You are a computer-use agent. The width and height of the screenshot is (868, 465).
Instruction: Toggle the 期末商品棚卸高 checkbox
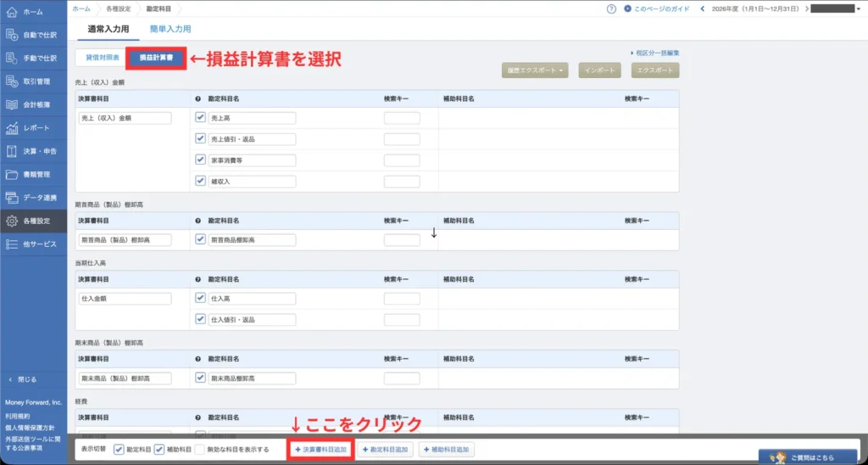(x=200, y=378)
